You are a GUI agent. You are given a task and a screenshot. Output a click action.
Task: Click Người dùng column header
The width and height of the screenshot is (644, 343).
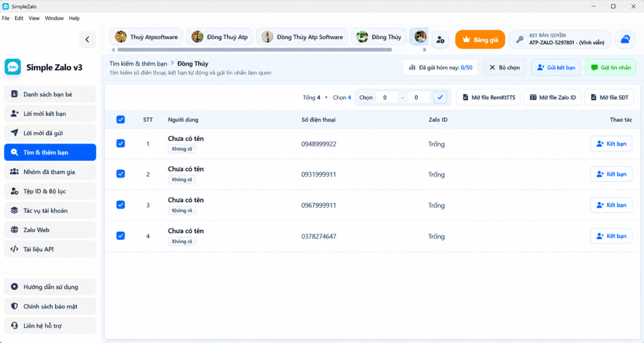click(183, 120)
